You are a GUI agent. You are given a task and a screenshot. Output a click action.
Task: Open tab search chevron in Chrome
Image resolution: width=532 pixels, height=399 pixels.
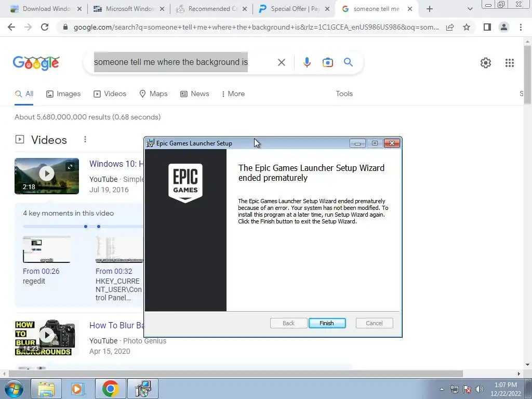470,9
